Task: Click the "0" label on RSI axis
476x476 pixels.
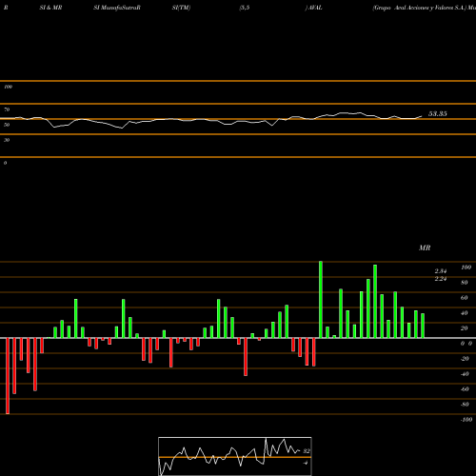Action: (x=5, y=163)
